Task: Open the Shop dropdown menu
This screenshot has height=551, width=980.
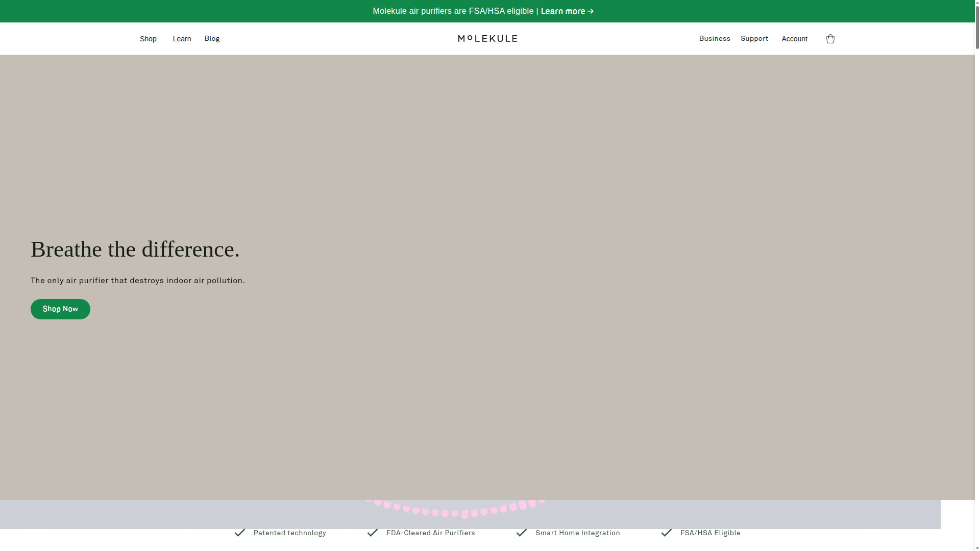Action: (x=148, y=39)
